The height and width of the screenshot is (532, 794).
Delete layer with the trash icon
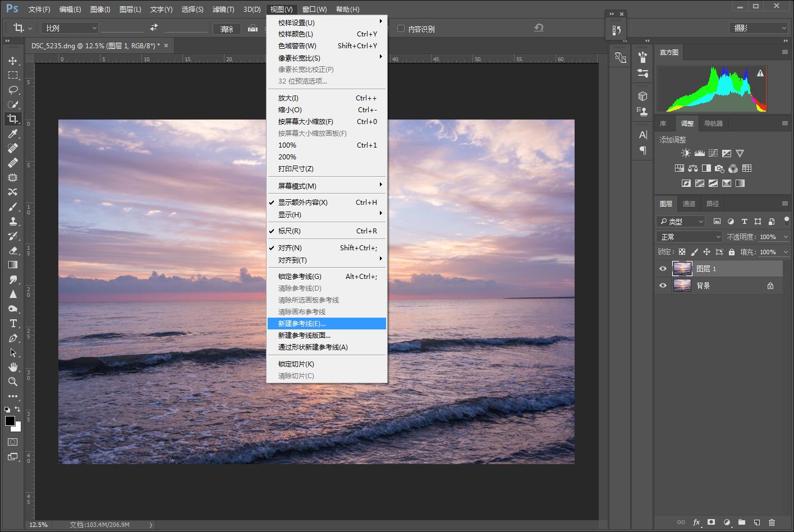[x=772, y=522]
